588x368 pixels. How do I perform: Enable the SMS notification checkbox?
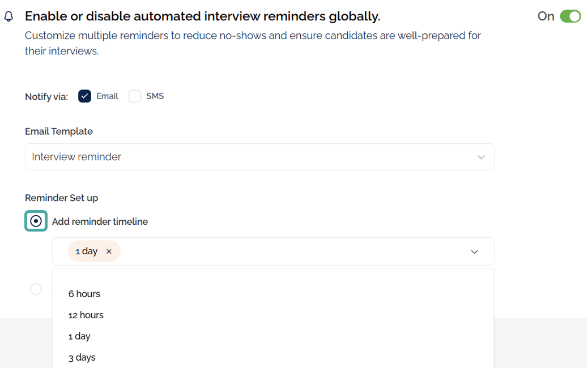click(x=135, y=96)
